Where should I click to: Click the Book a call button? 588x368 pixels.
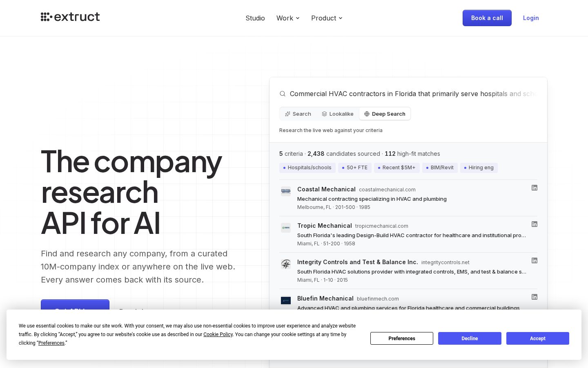point(487,18)
